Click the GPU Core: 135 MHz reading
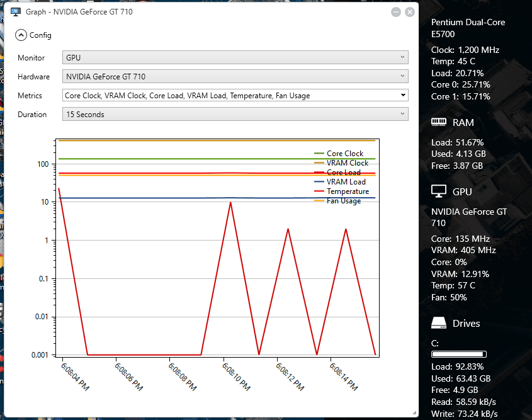This screenshot has width=532, height=420. [x=460, y=239]
